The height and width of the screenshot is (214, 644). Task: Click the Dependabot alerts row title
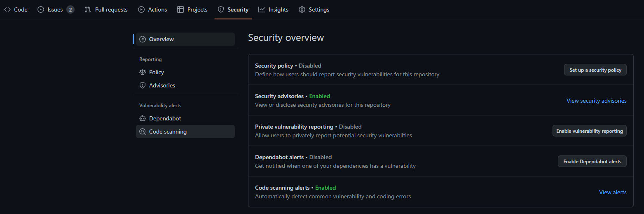click(279, 157)
